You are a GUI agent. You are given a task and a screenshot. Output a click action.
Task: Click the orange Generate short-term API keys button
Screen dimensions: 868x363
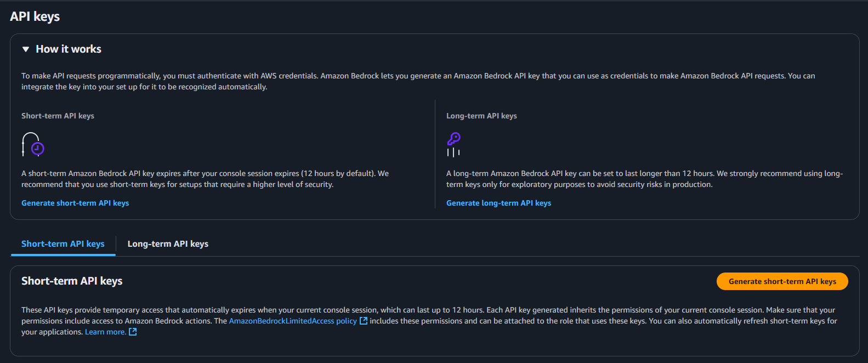click(x=782, y=281)
